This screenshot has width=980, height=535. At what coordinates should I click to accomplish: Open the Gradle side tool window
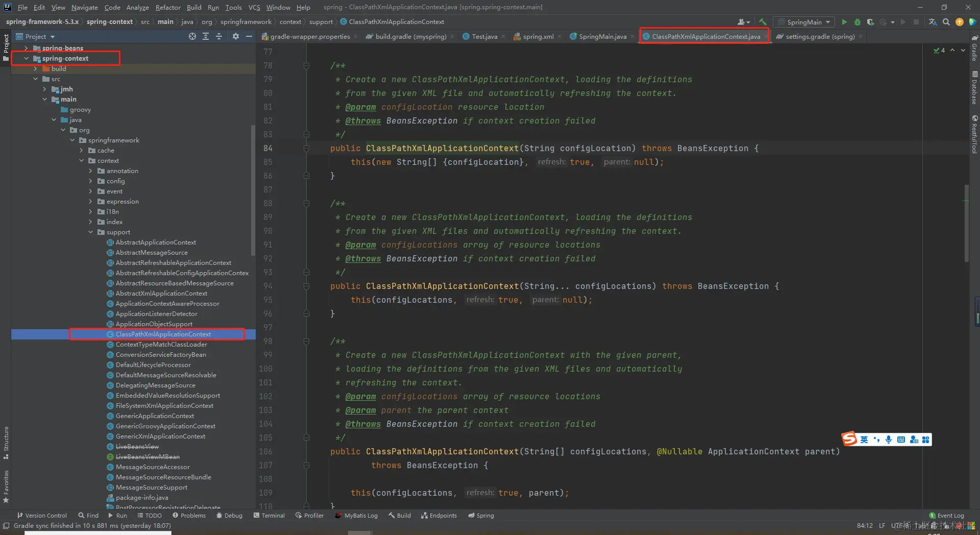[974, 48]
